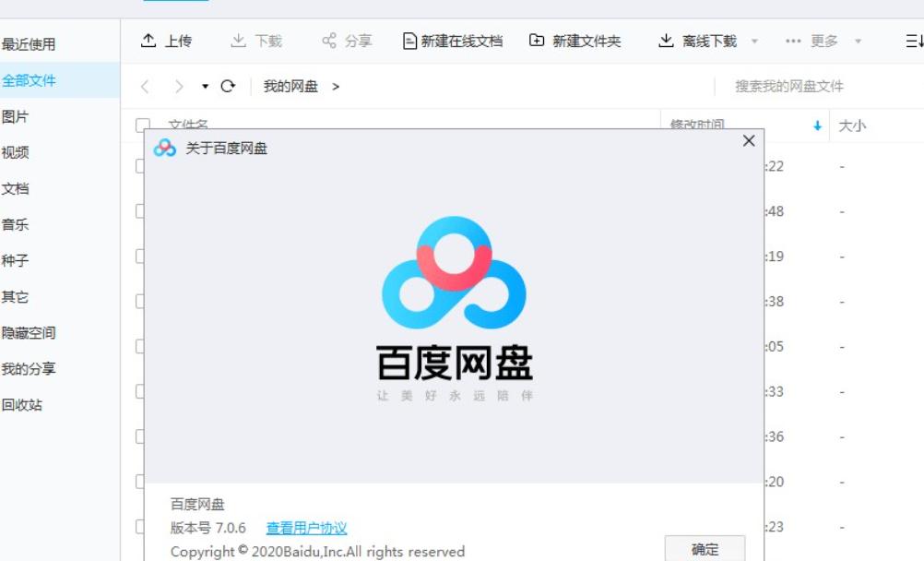Go forward with the right arrow
The height and width of the screenshot is (561, 924).
[x=179, y=87]
